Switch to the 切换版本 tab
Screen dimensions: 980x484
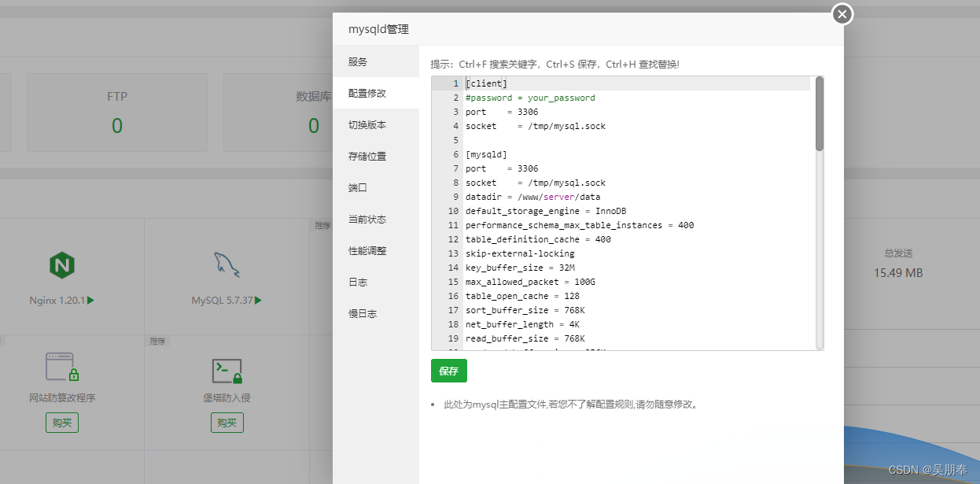click(376, 124)
